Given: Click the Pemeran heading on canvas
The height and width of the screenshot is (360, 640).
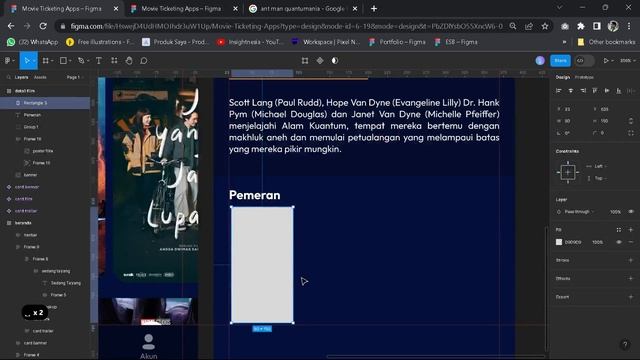Looking at the screenshot, I should pos(254,195).
